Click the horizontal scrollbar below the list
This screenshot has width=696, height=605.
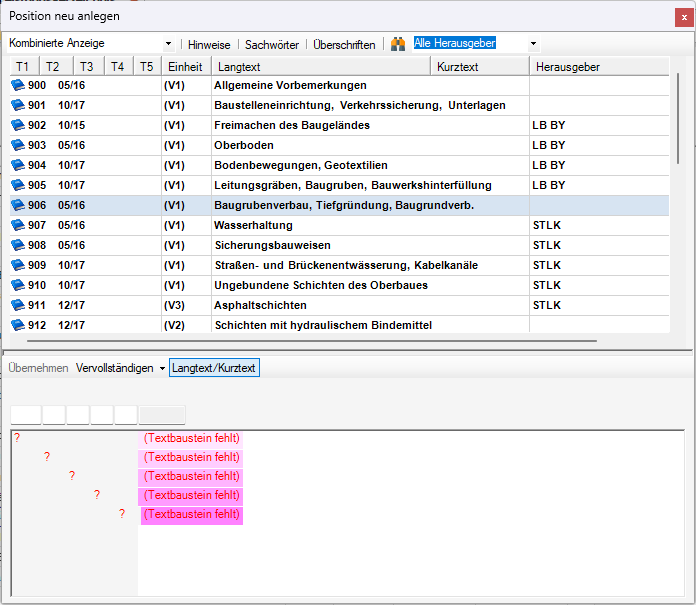[x=312, y=341]
